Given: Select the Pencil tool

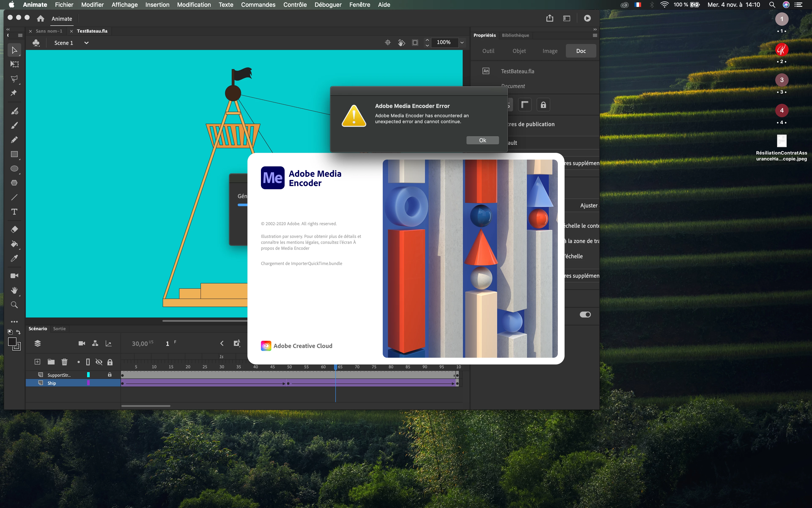Looking at the screenshot, I should click(14, 140).
